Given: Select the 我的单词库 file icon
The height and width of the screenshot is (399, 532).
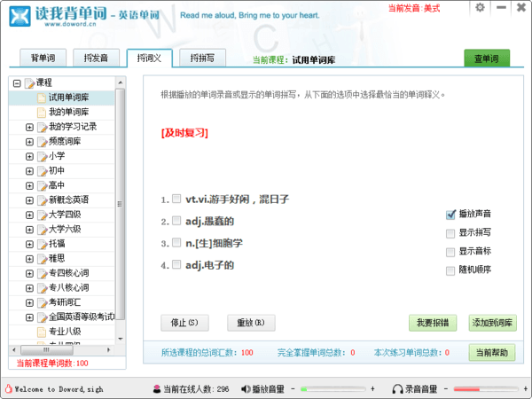Looking at the screenshot, I should [x=41, y=113].
